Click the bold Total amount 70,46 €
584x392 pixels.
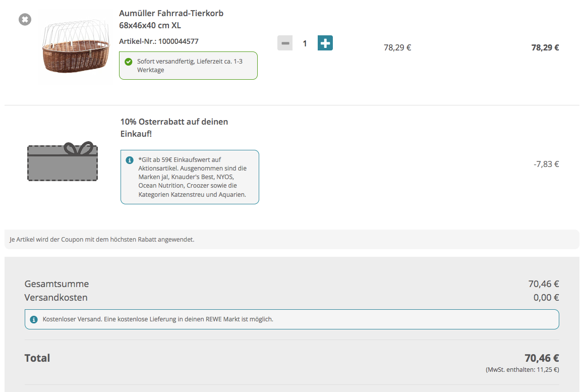click(x=541, y=358)
